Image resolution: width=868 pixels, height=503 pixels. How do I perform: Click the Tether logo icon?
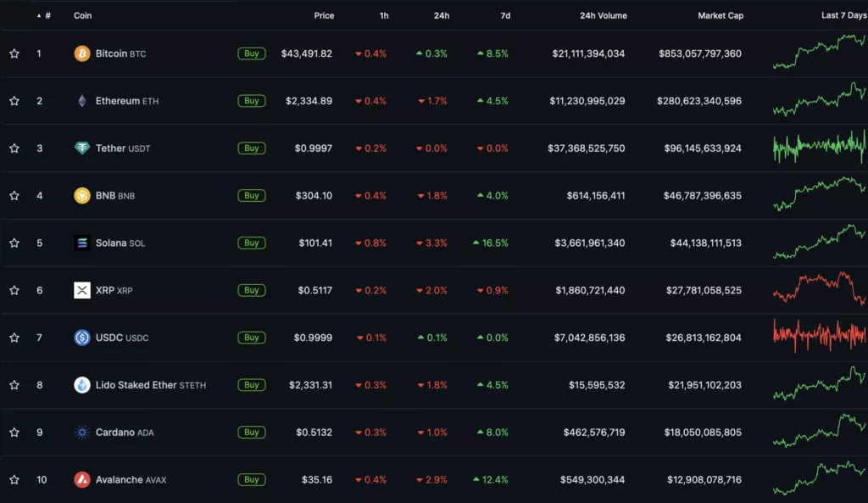click(x=82, y=148)
